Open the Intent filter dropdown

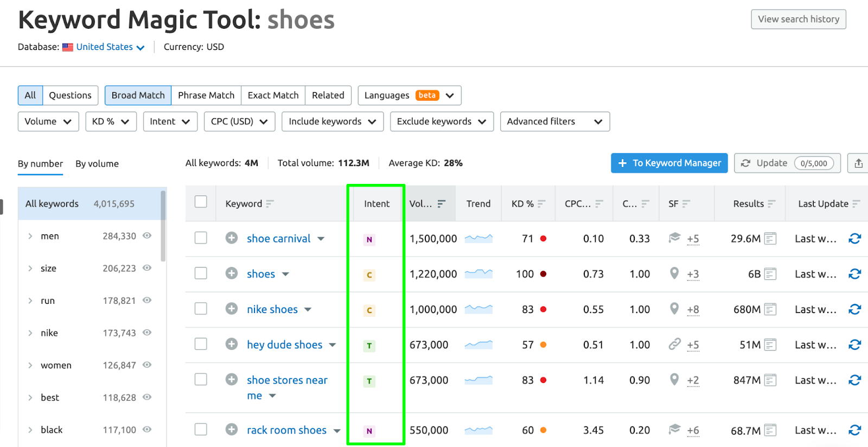pos(170,122)
